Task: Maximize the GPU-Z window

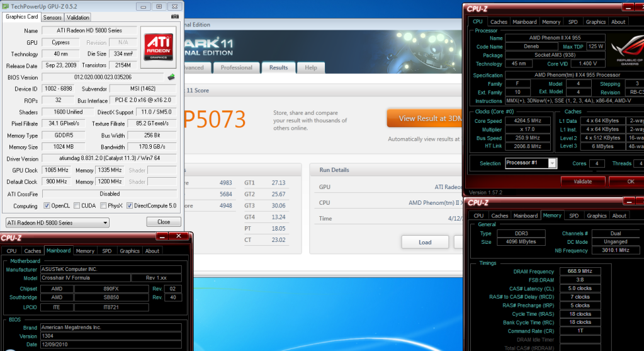Action: coord(159,6)
